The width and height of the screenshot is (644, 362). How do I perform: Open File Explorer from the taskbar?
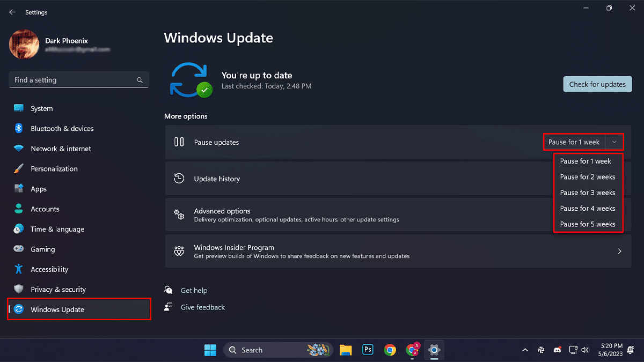[345, 350]
